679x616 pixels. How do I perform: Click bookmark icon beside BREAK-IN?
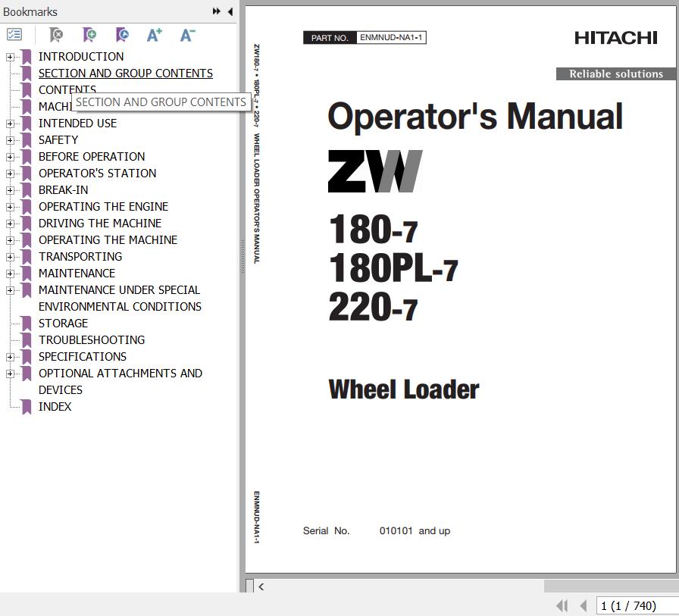pos(27,190)
